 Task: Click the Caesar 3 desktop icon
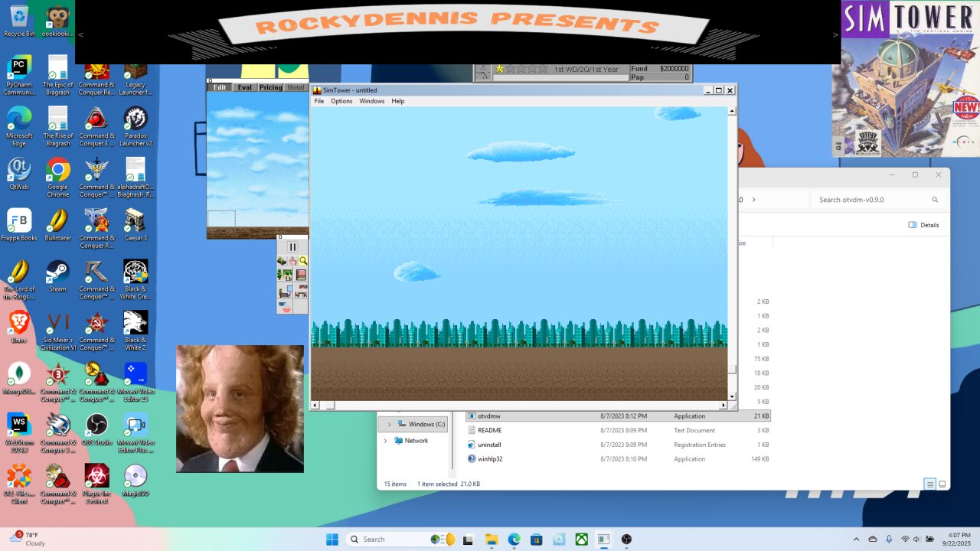(136, 224)
